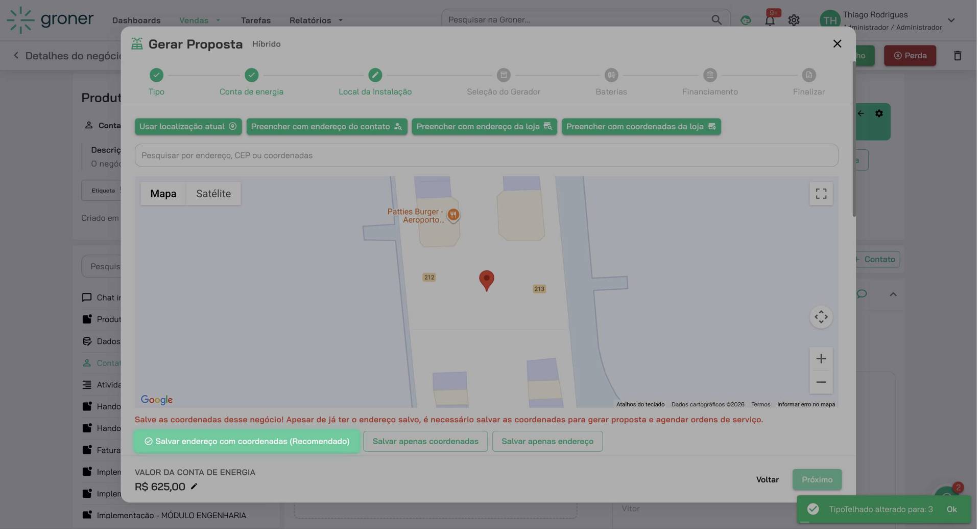Open the settings gear icon

pyautogui.click(x=793, y=20)
